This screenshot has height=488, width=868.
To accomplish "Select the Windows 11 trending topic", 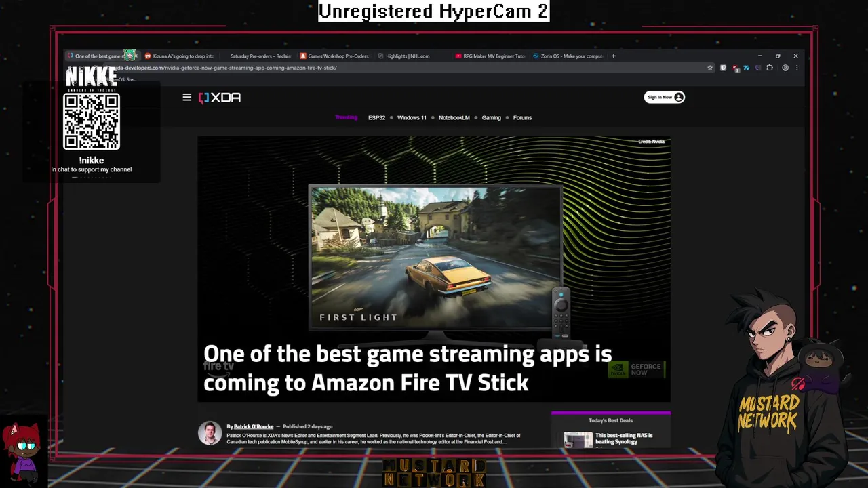I will 412,118.
